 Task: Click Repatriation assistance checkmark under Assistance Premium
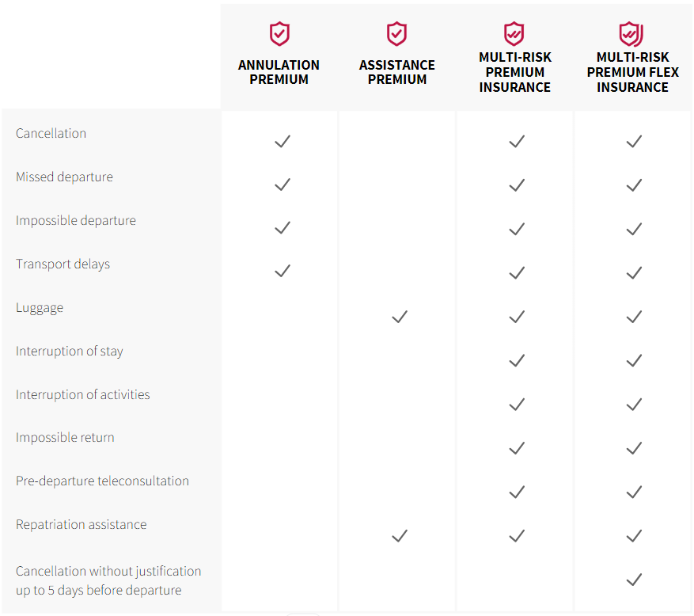coord(400,536)
